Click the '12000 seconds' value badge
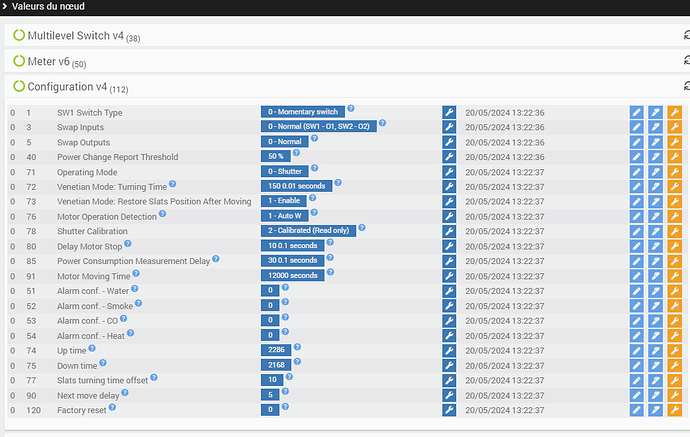This screenshot has height=437, width=690. [x=293, y=275]
